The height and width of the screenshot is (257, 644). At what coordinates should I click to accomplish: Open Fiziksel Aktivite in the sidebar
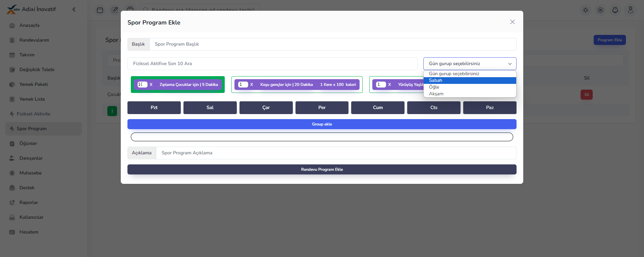click(x=44, y=114)
